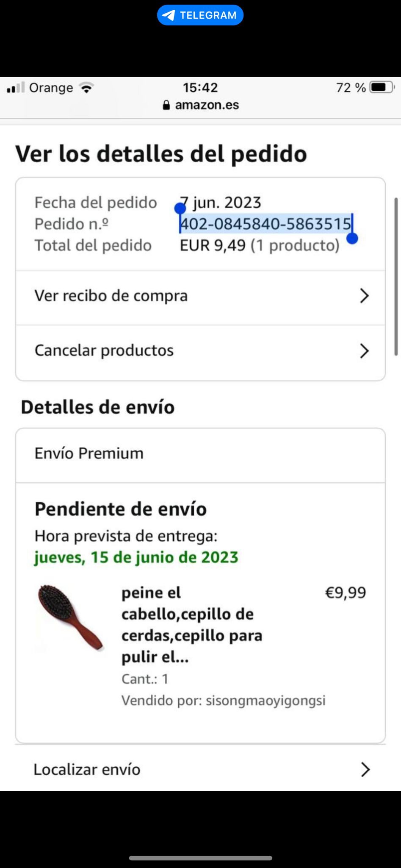Expand chevron next to Ver recibo de compra
The width and height of the screenshot is (401, 868).
(364, 296)
